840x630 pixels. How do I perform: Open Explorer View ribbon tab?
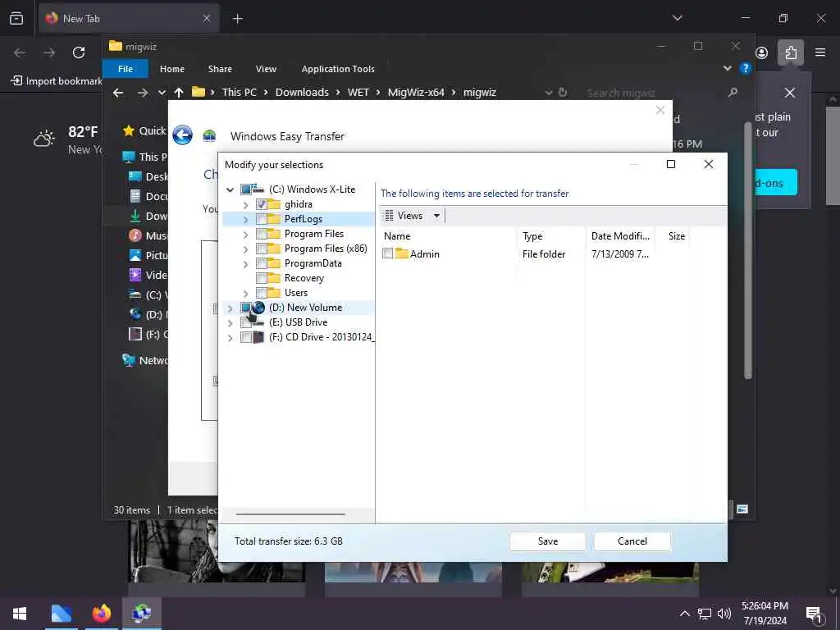pos(266,69)
